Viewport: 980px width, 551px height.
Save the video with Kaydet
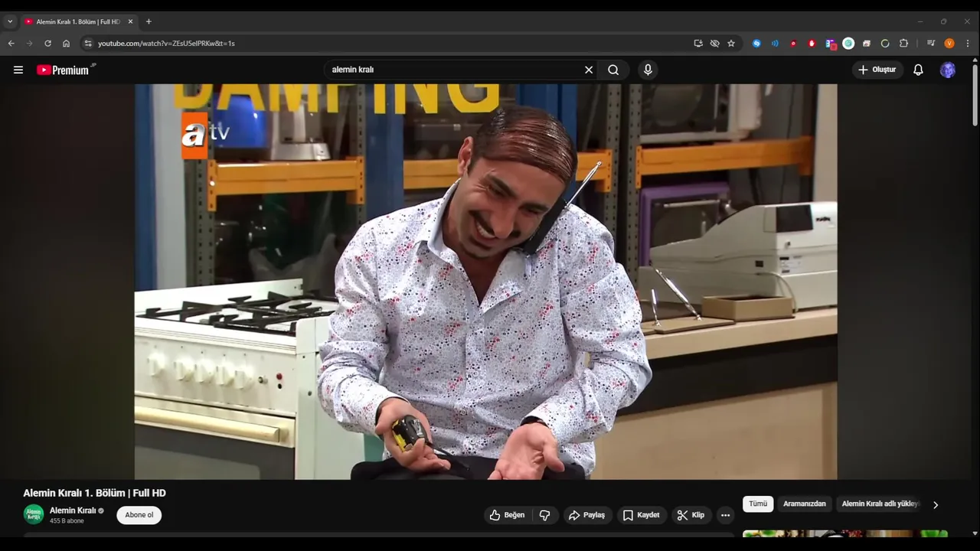642,515
